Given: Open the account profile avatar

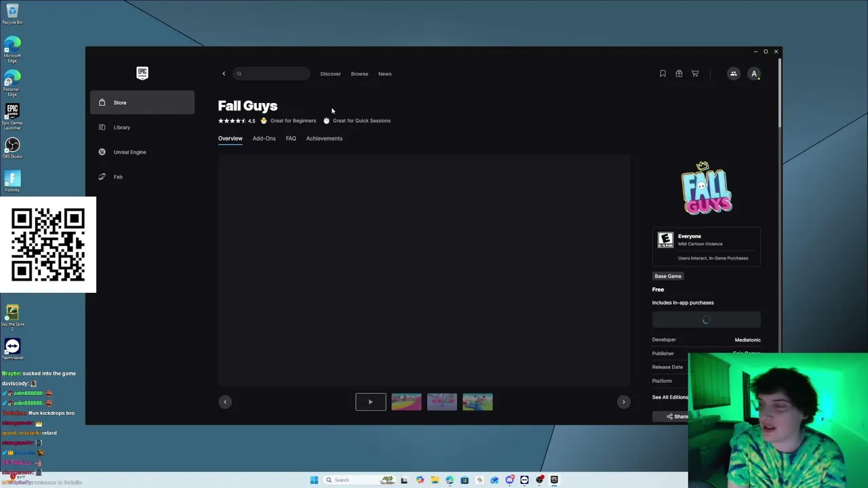Looking at the screenshot, I should point(754,74).
